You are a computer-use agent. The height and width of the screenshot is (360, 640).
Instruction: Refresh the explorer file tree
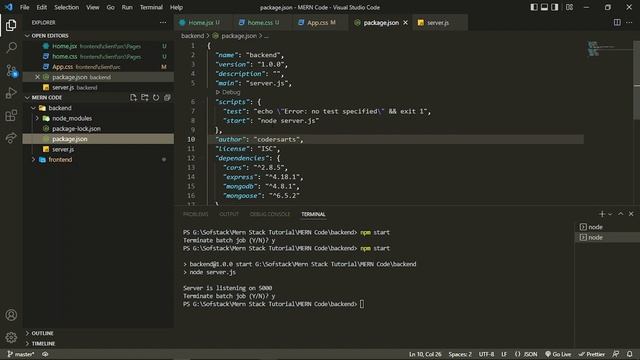point(156,98)
